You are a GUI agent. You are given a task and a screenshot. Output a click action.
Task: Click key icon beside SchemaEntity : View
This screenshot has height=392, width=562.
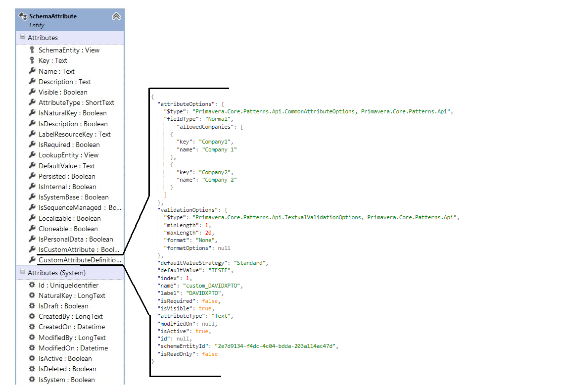(x=32, y=50)
